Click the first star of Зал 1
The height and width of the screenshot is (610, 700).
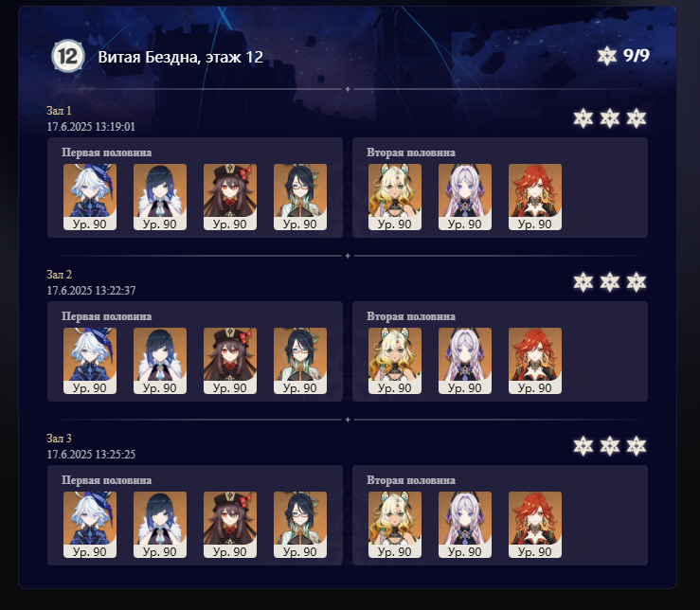583,118
